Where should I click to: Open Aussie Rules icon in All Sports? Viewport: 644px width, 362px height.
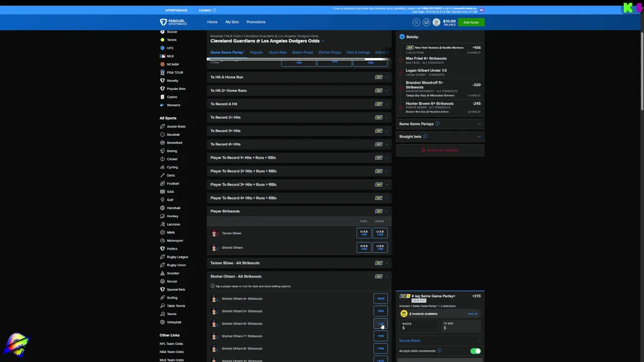(x=163, y=126)
